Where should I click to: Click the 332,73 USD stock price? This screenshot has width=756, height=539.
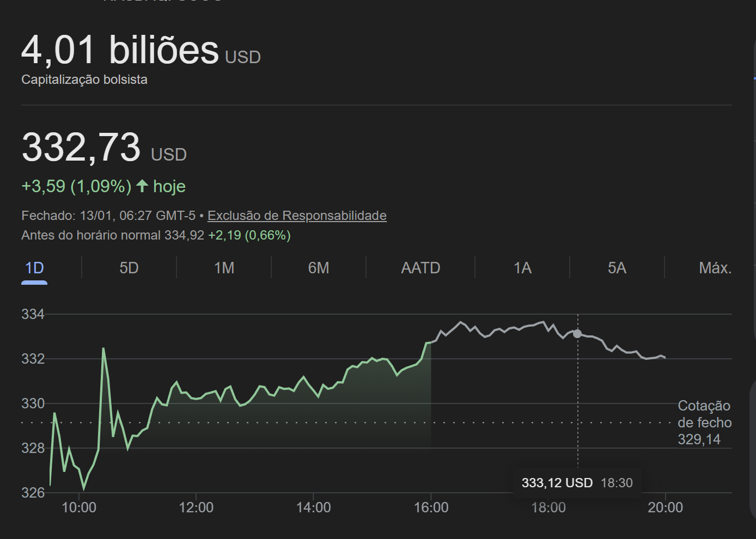(81, 148)
